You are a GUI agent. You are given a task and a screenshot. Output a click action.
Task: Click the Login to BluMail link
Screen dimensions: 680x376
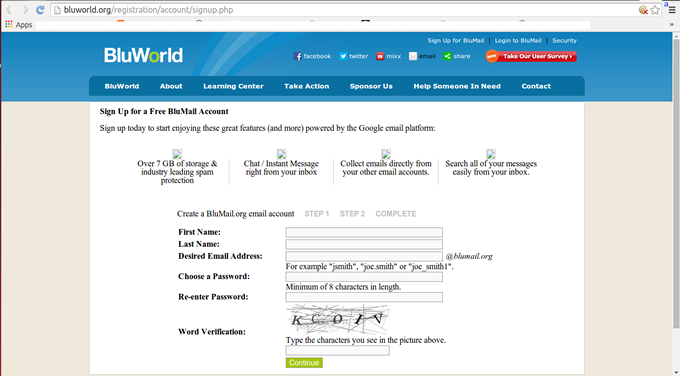click(x=518, y=41)
